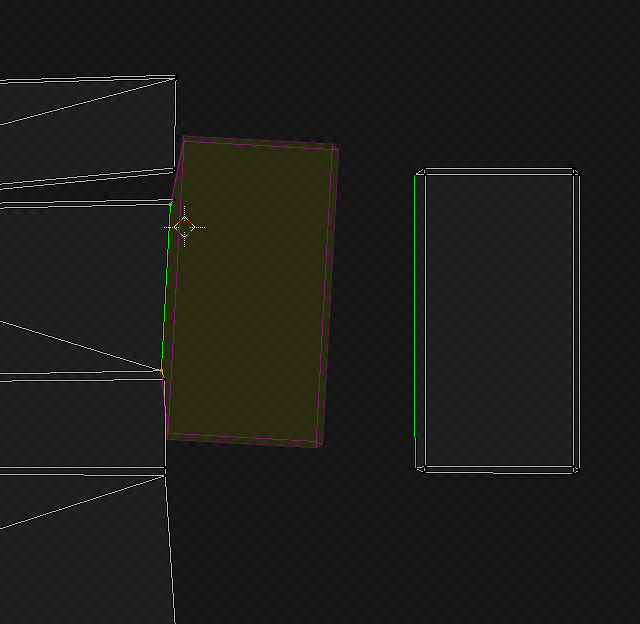Select the lower orange vertex on the green edge
This screenshot has height=624, width=640.
tap(162, 371)
